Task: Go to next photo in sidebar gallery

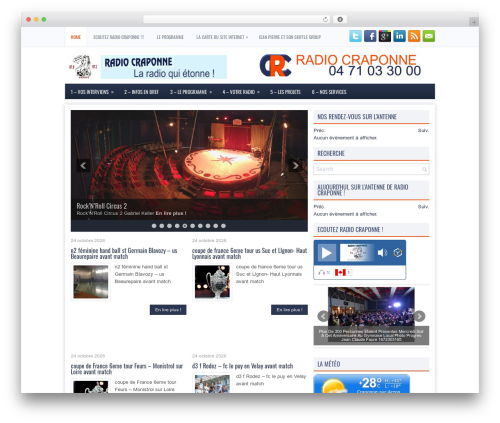Action: pos(419,316)
